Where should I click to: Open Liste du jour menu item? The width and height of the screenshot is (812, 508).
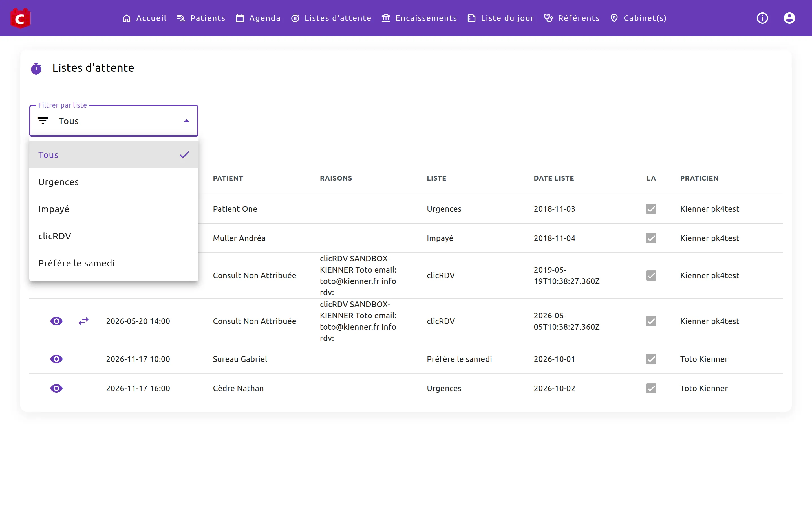(x=500, y=18)
